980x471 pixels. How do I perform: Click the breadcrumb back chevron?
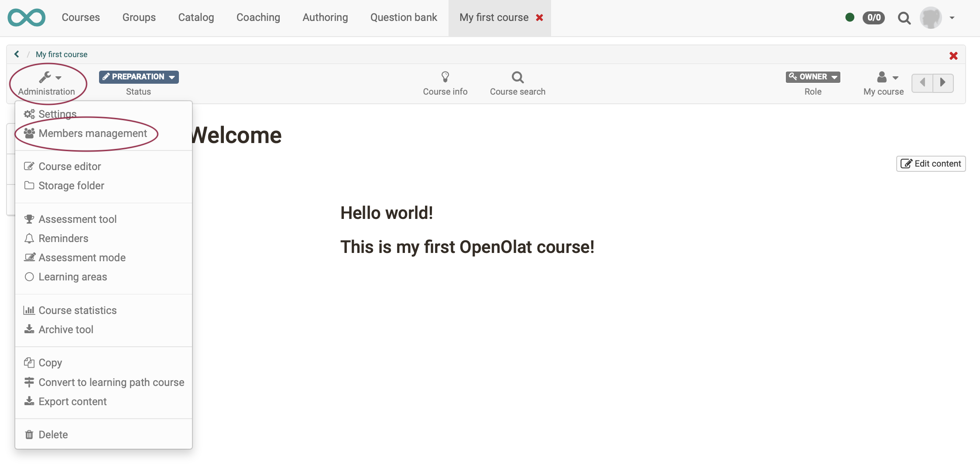17,54
